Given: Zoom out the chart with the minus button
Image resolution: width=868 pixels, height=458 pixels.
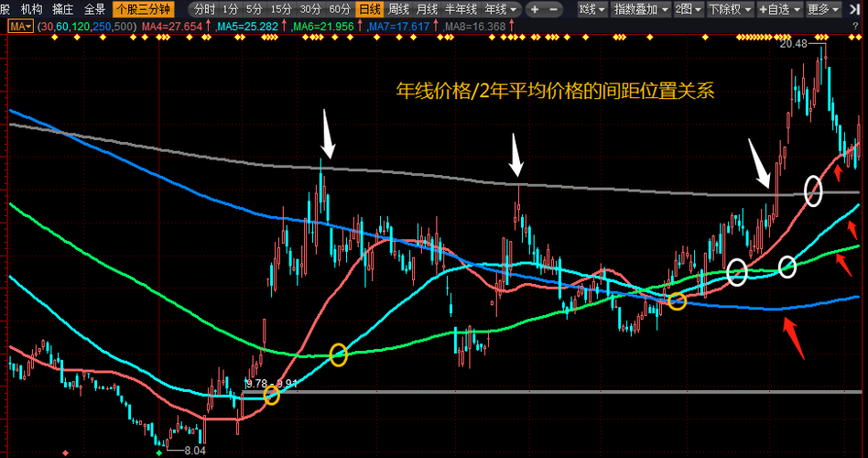Looking at the screenshot, I should point(554,9).
